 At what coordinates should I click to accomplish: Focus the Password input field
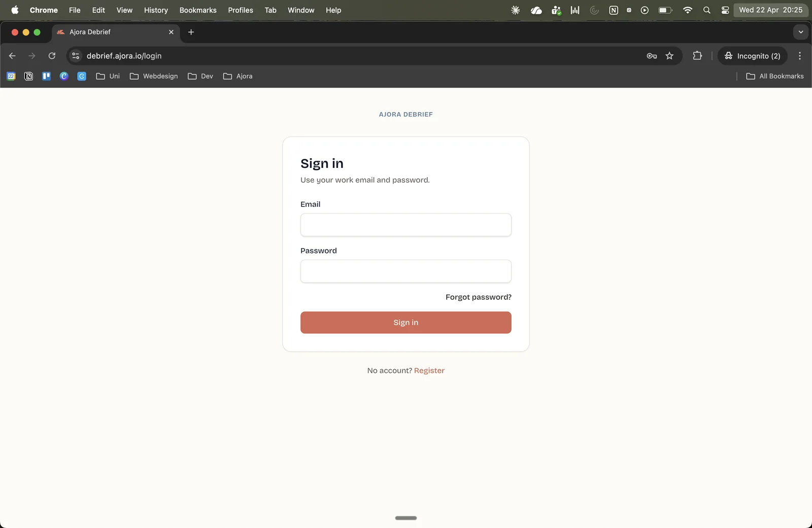406,271
